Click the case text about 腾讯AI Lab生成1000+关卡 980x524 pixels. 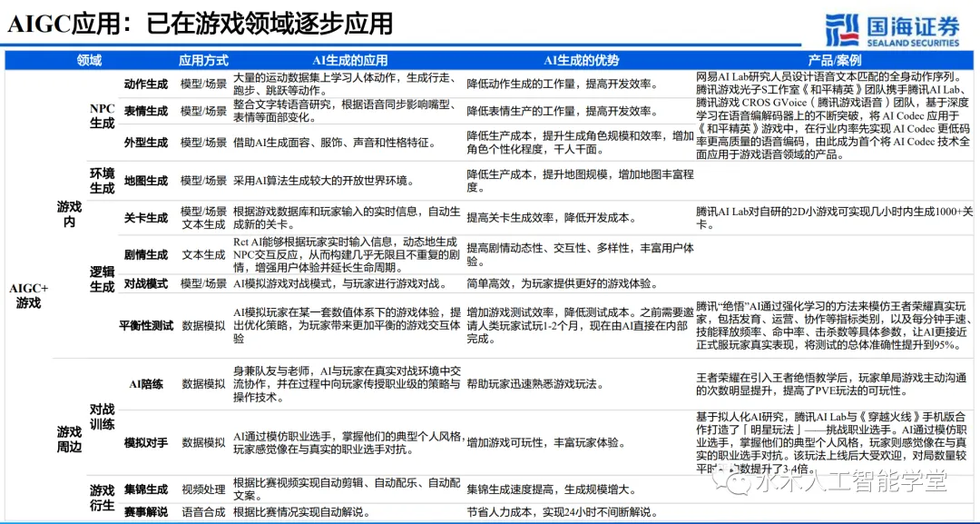tap(835, 218)
